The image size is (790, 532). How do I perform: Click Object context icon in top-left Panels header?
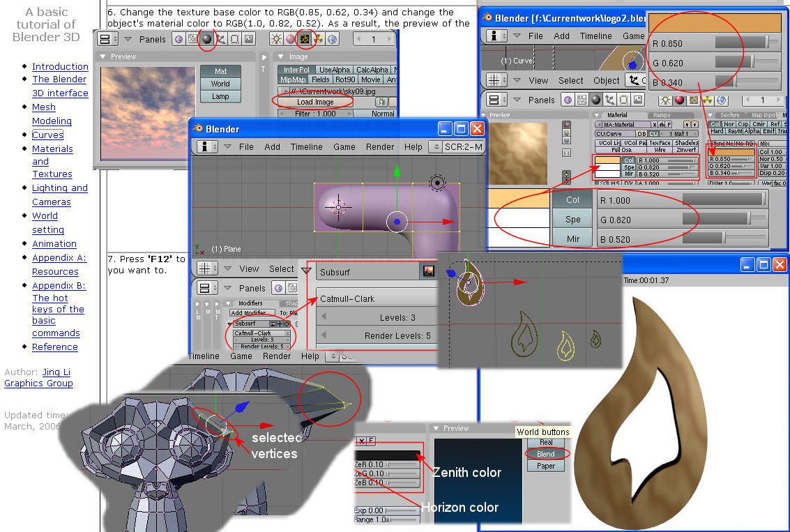pyautogui.click(x=220, y=39)
